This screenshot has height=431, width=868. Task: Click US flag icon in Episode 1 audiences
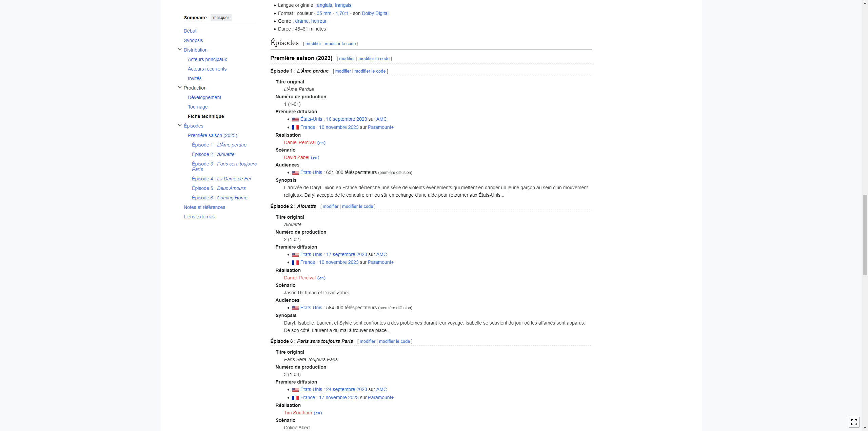[x=295, y=173]
